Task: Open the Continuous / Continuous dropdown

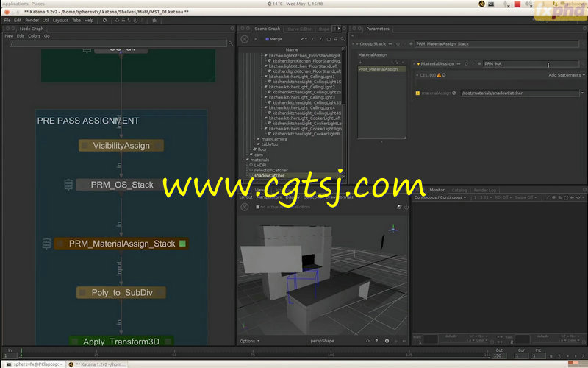Action: coord(440,197)
